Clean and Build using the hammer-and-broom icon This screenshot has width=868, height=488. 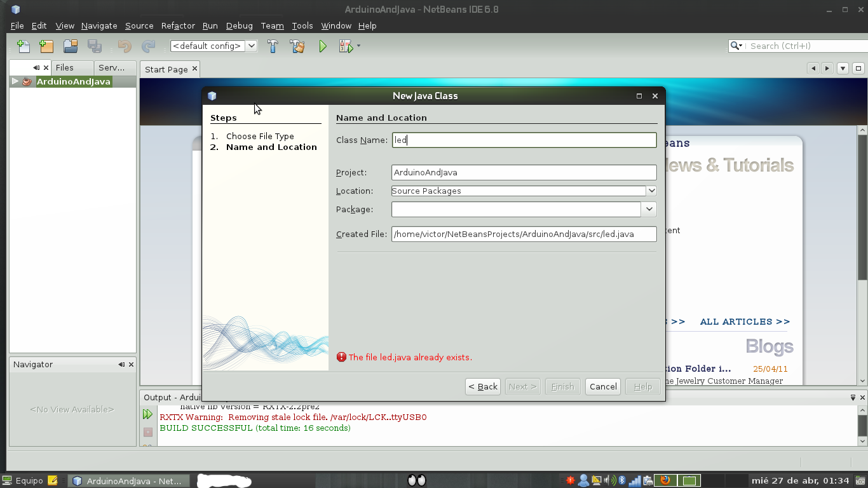click(297, 46)
